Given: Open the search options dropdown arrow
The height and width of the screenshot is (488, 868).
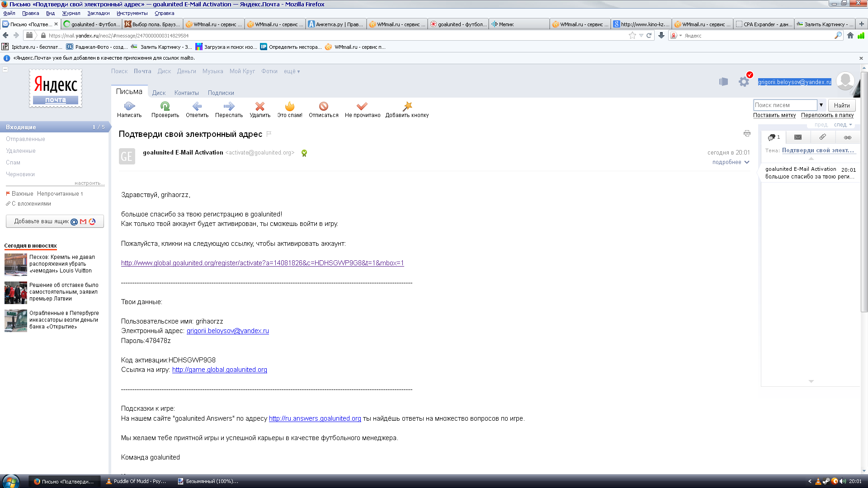Looking at the screenshot, I should (821, 105).
